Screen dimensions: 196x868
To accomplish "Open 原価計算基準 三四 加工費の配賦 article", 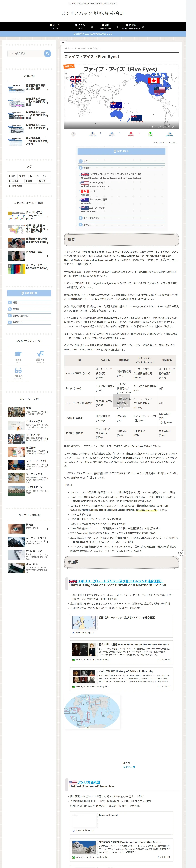I will [x=29, y=89].
